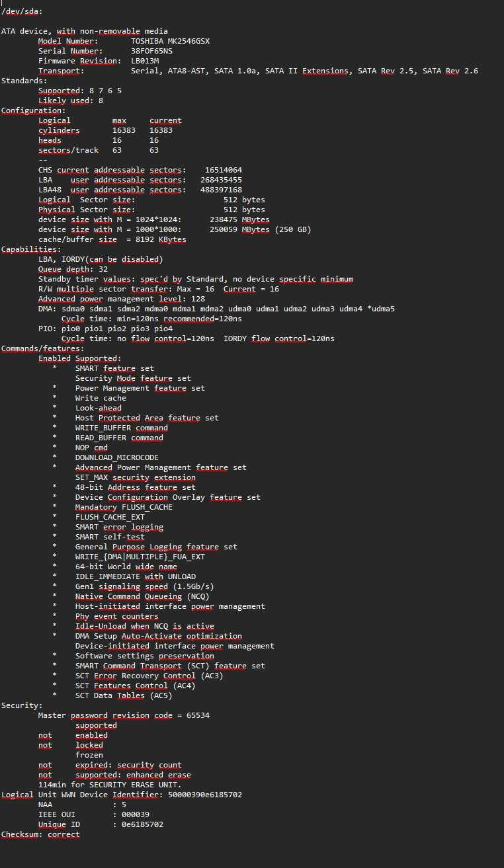Image resolution: width=504 pixels, height=868 pixels.
Task: Select the serial number 38FOF65NS
Action: [151, 51]
